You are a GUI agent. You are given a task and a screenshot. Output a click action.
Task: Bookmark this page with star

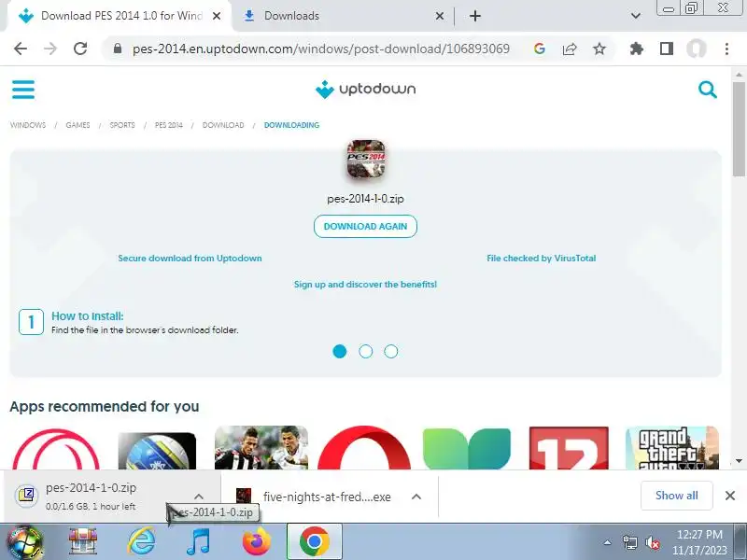(599, 49)
